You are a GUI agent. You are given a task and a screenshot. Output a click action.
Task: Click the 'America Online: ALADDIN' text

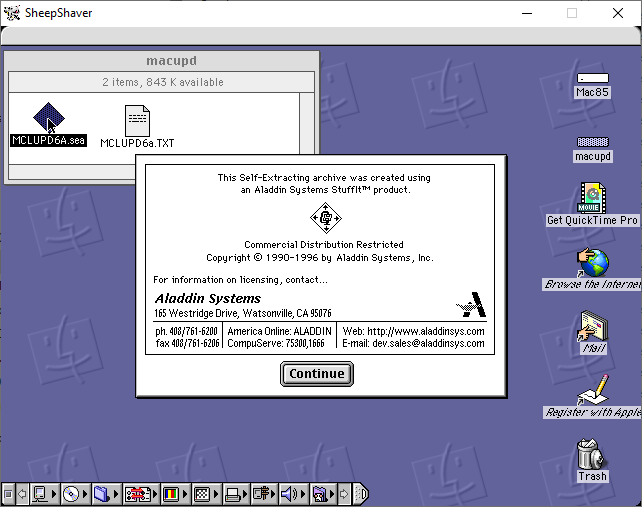tap(280, 331)
